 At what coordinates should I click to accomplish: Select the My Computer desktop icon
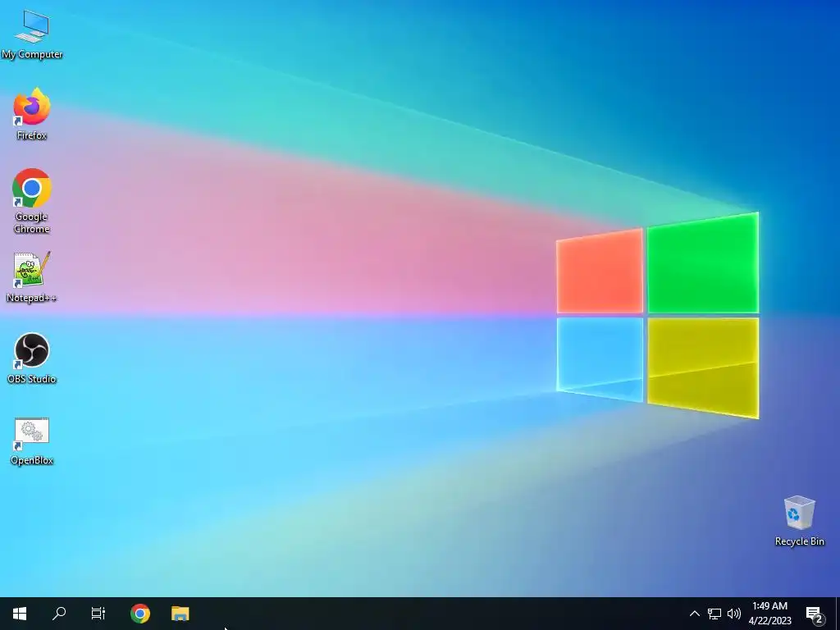point(32,34)
